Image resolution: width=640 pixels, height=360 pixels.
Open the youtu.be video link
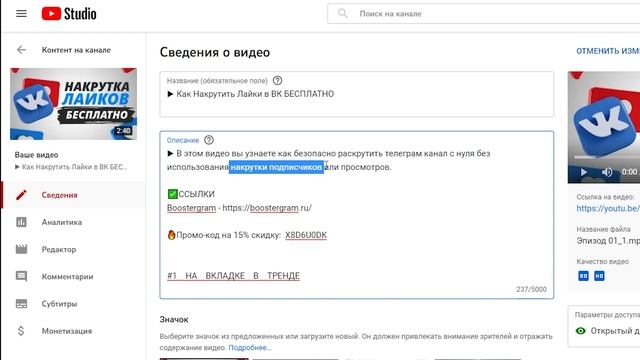click(608, 208)
